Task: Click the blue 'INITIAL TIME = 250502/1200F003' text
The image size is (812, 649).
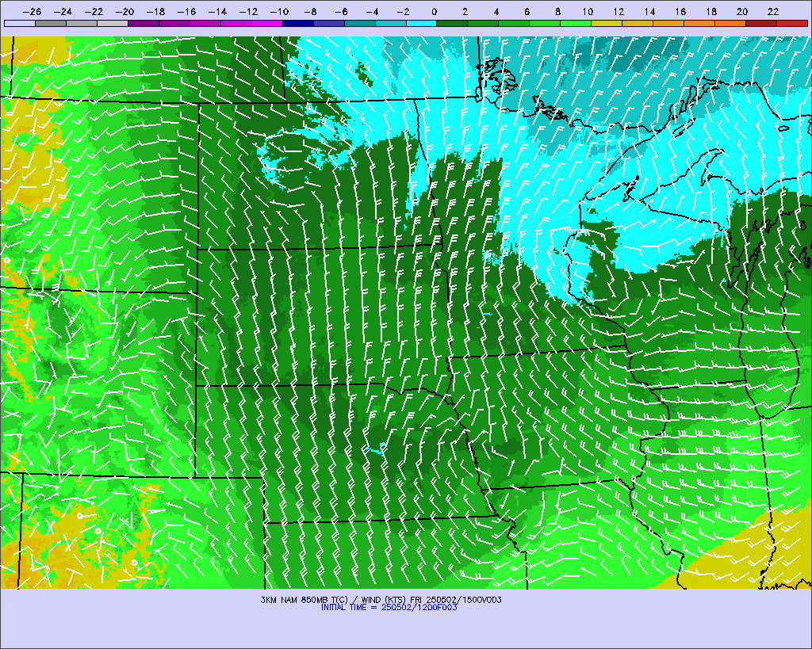Action: (x=389, y=608)
